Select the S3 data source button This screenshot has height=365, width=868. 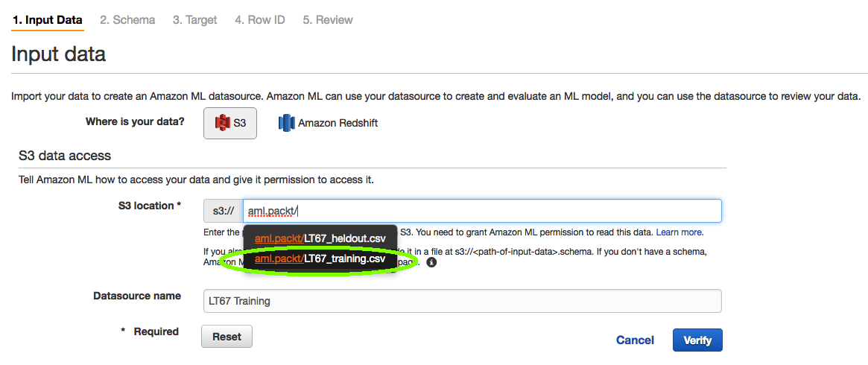pos(230,123)
